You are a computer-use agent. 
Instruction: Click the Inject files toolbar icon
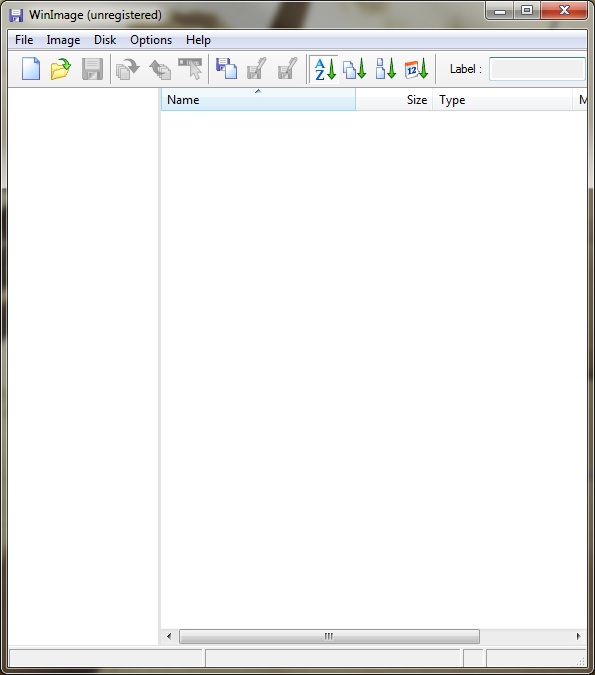click(159, 69)
